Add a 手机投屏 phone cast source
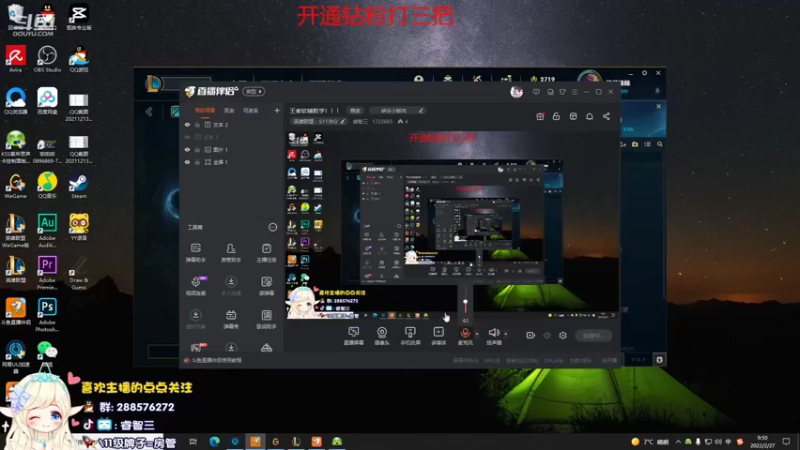 (x=410, y=336)
